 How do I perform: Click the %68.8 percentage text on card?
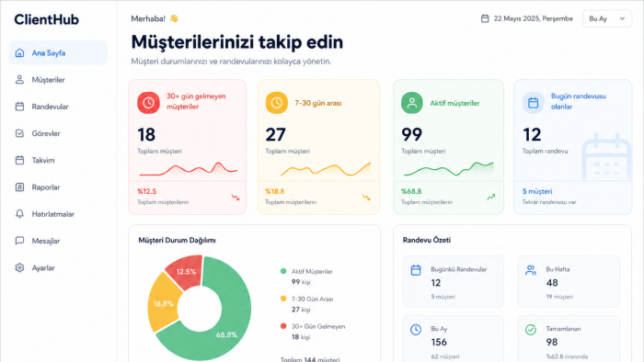(411, 191)
